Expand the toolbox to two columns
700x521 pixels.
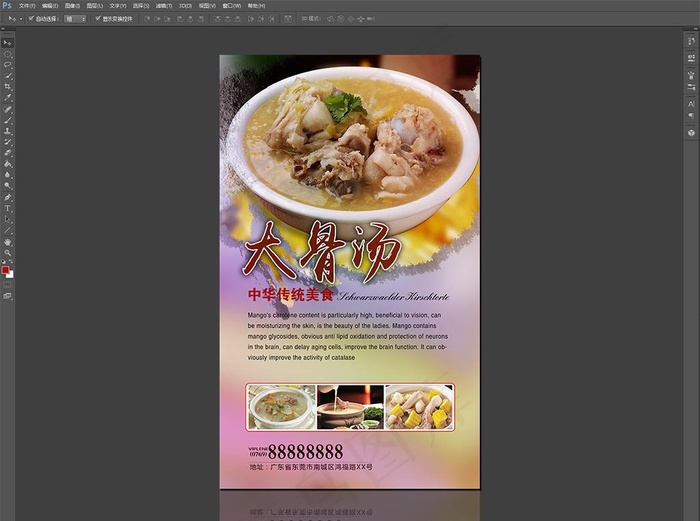4,29
